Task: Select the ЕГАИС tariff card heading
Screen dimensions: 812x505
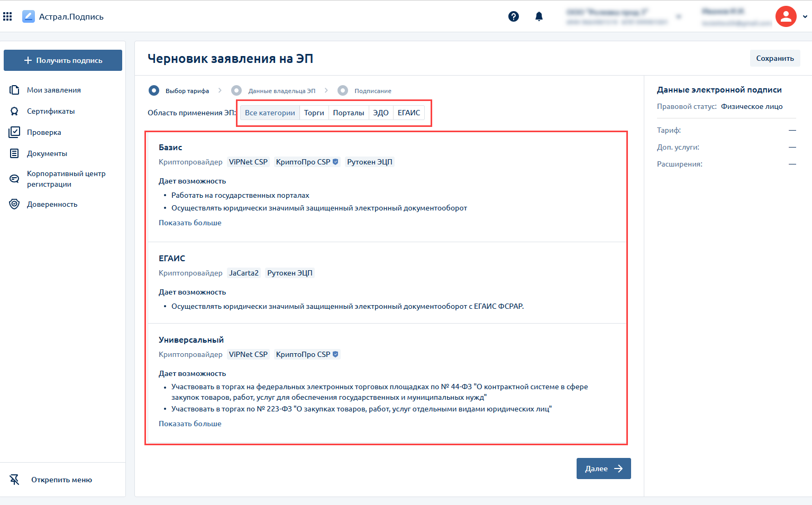Action: tap(172, 259)
